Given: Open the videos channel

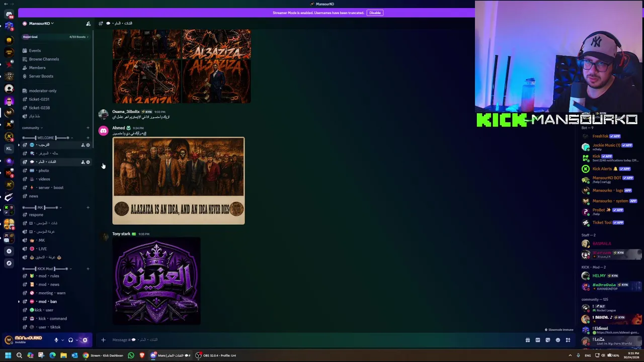Looking at the screenshot, I should pyautogui.click(x=55, y=179).
